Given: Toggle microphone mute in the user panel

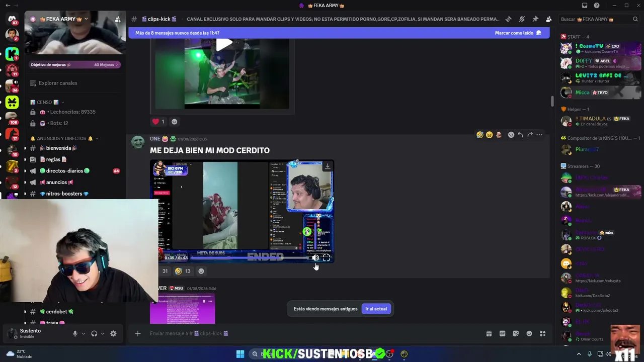Looking at the screenshot, I should tap(75, 333).
